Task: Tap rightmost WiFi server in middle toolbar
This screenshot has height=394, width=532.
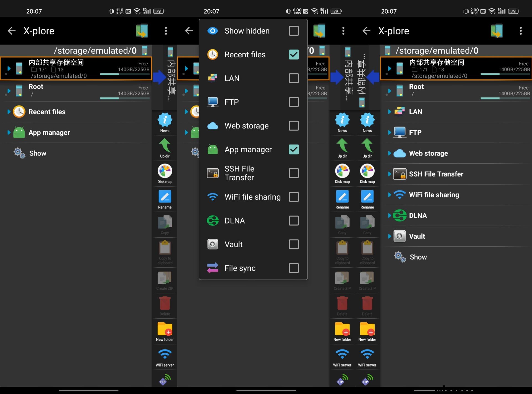Action: pos(367,357)
